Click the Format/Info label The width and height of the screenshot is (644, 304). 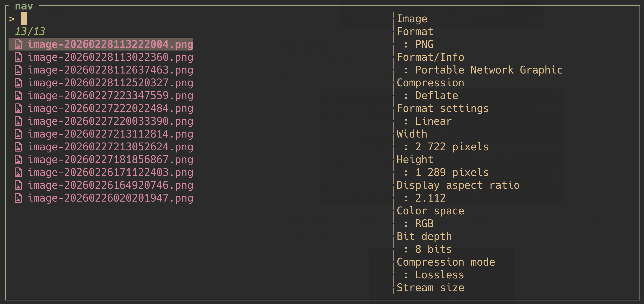tap(430, 57)
